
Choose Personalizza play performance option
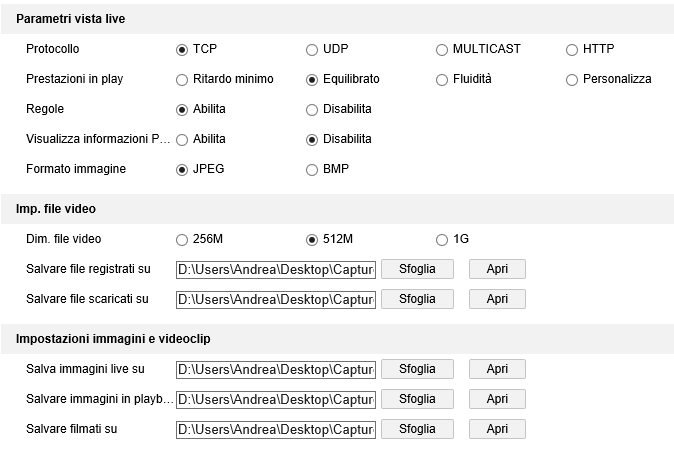[572, 79]
